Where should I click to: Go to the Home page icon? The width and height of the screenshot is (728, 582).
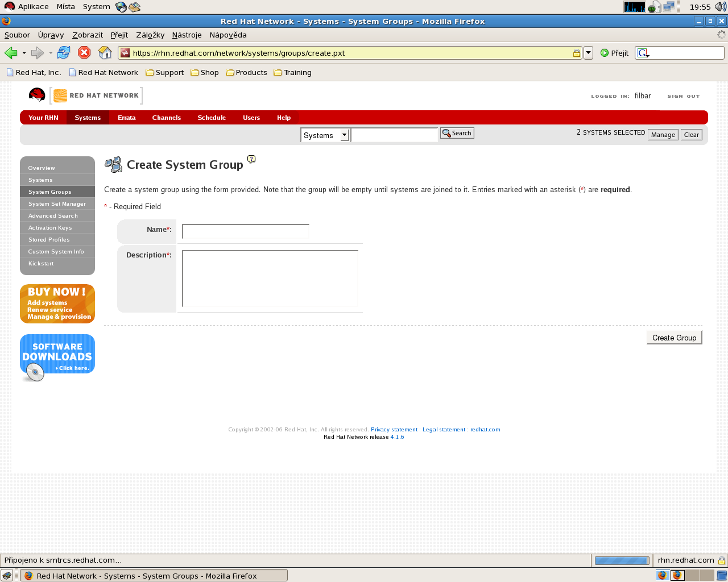pyautogui.click(x=105, y=53)
